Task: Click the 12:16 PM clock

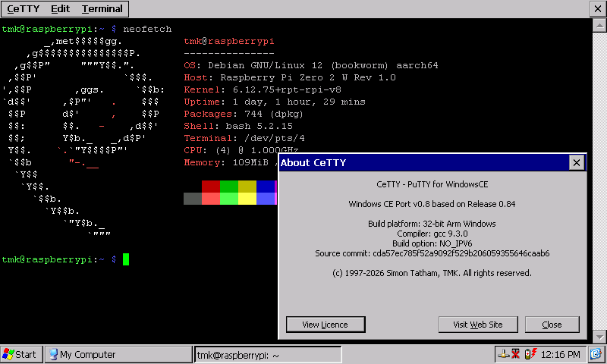Action: click(560, 354)
